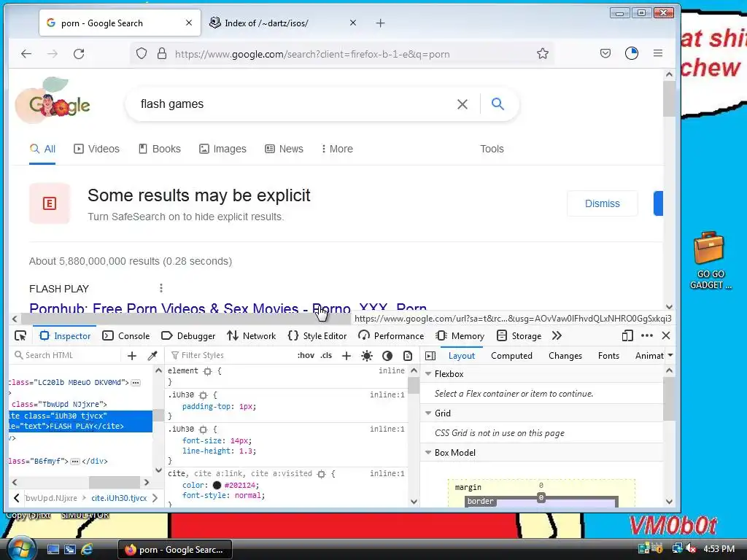Screen dimensions: 747x560
Task: Open the three-dot menu beside FLASH PLAY
Action: coord(161,288)
